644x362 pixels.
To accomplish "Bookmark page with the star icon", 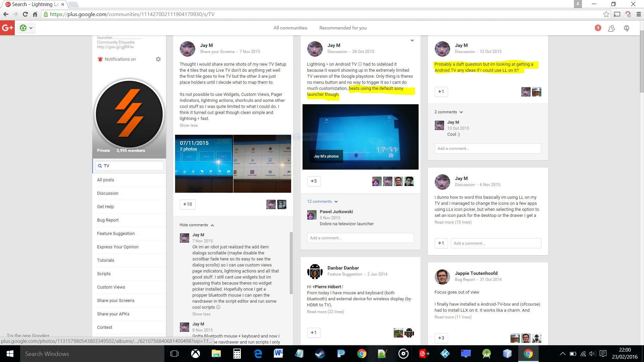I will [606, 14].
